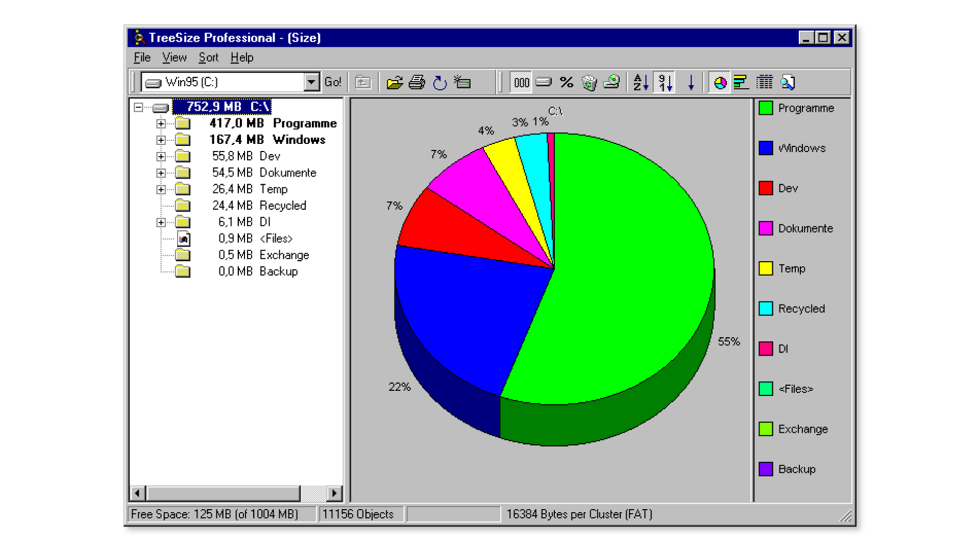Viewport: 980px width, 551px height.
Task: Expand the Programme folder node
Action: tap(160, 123)
